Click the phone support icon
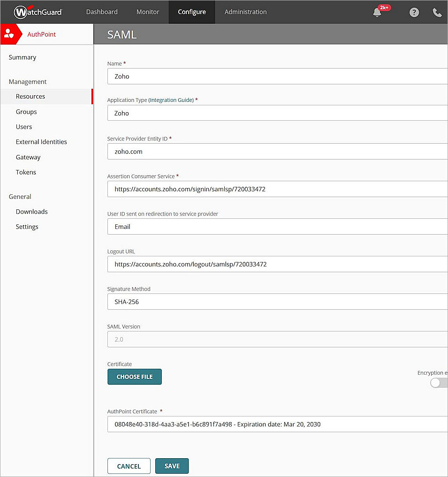The height and width of the screenshot is (477, 448). pos(437,12)
